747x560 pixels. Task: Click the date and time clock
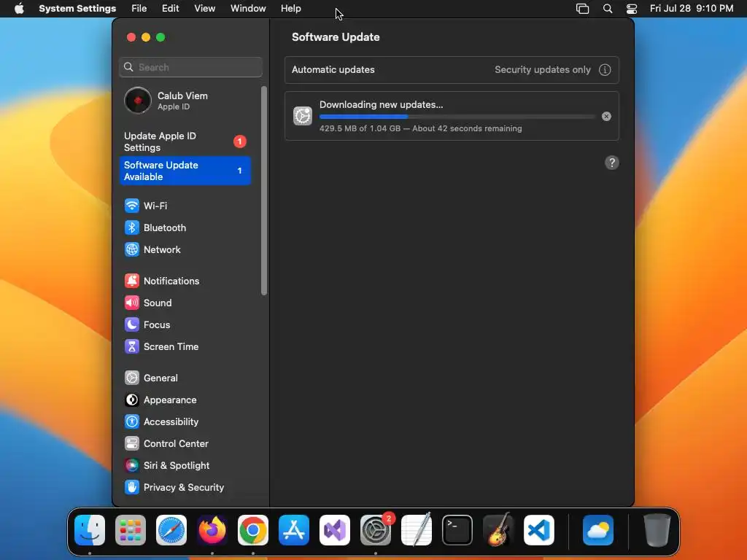click(x=692, y=9)
